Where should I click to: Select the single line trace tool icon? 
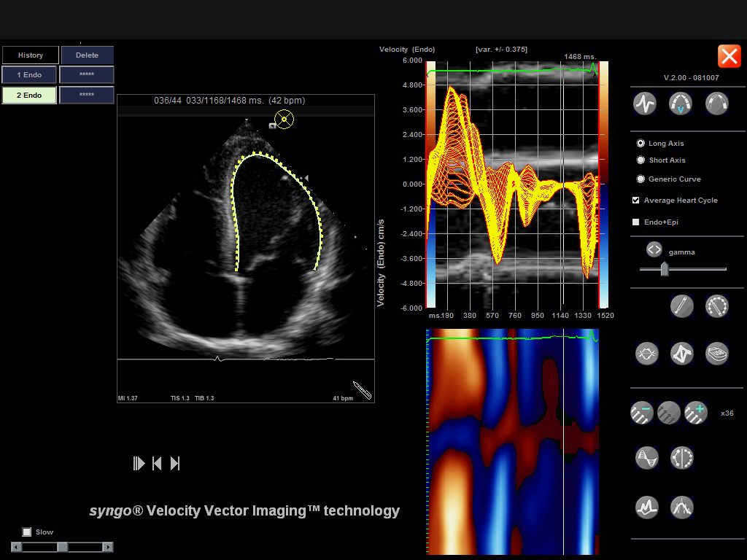tap(681, 306)
